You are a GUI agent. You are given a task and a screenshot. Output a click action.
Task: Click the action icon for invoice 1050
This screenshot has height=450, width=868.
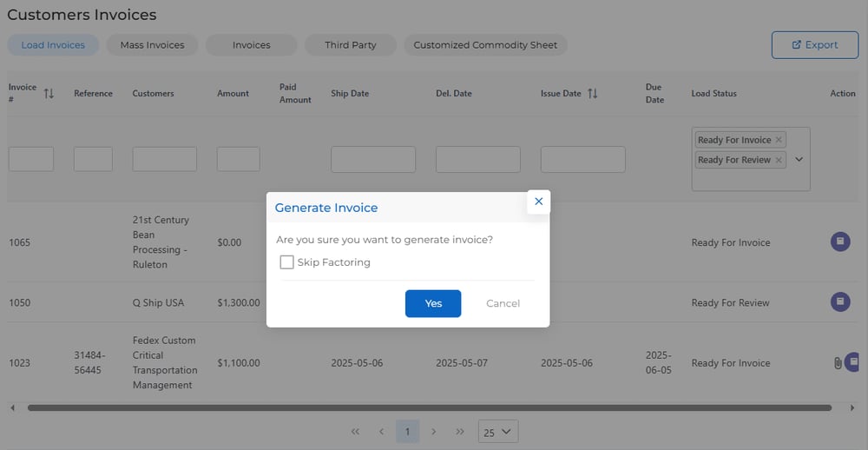point(839,302)
